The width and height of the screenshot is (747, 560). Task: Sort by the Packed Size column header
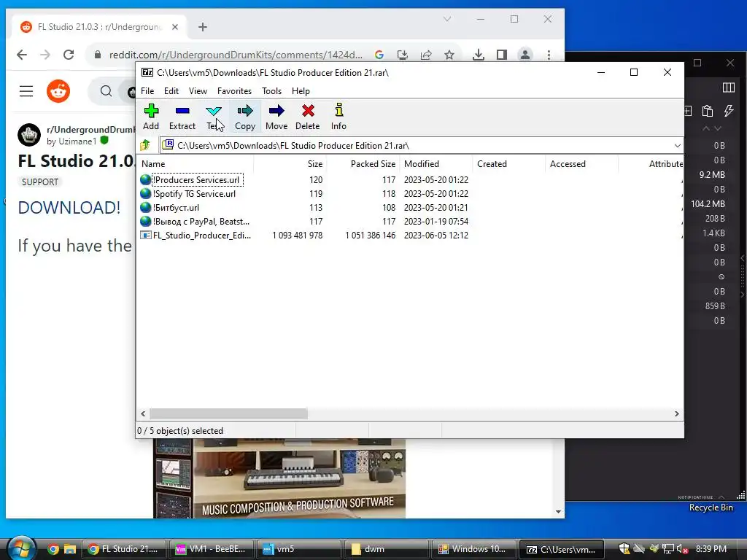[x=363, y=164]
